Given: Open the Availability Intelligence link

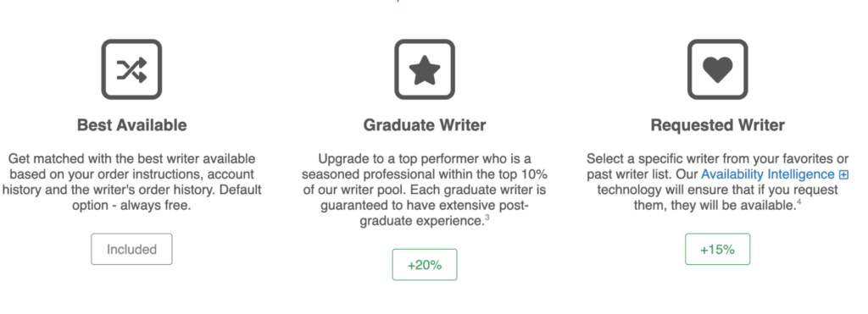Looking at the screenshot, I should pyautogui.click(x=768, y=174).
